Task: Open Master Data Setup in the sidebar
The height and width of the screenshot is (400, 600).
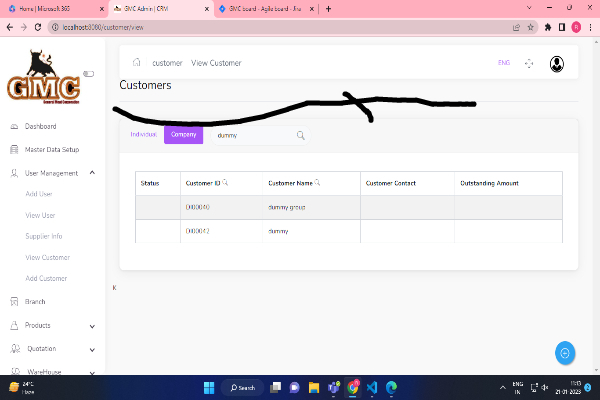Action: tap(51, 150)
